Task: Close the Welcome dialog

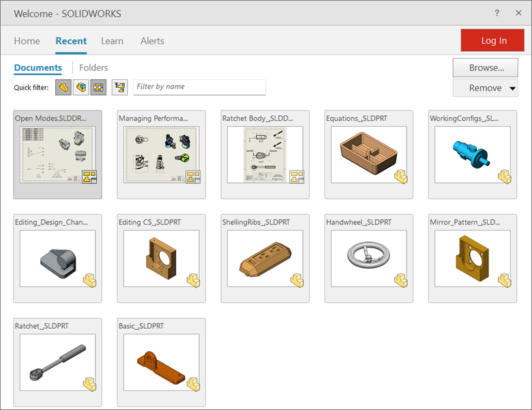Action: pyautogui.click(x=518, y=13)
